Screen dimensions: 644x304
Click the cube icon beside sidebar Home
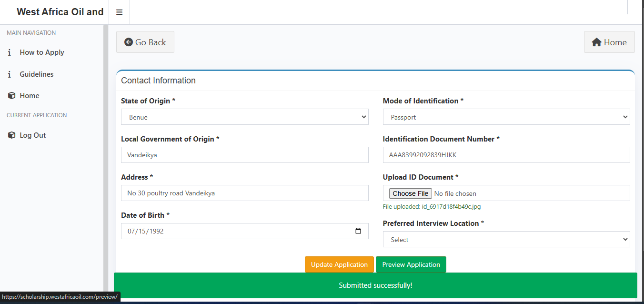[x=12, y=96]
